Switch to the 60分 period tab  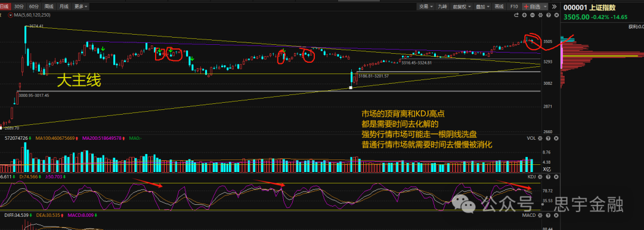coord(33,7)
